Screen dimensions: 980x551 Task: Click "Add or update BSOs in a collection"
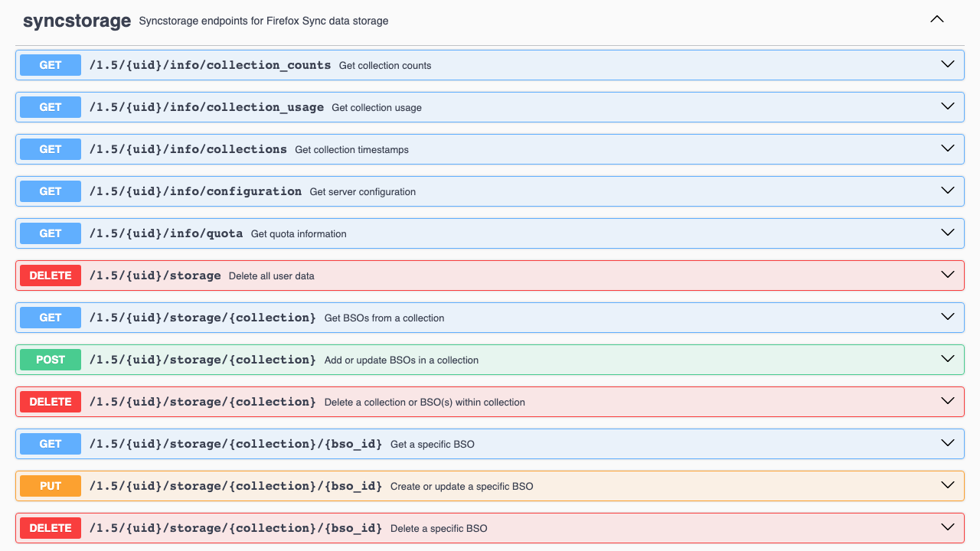(x=401, y=360)
